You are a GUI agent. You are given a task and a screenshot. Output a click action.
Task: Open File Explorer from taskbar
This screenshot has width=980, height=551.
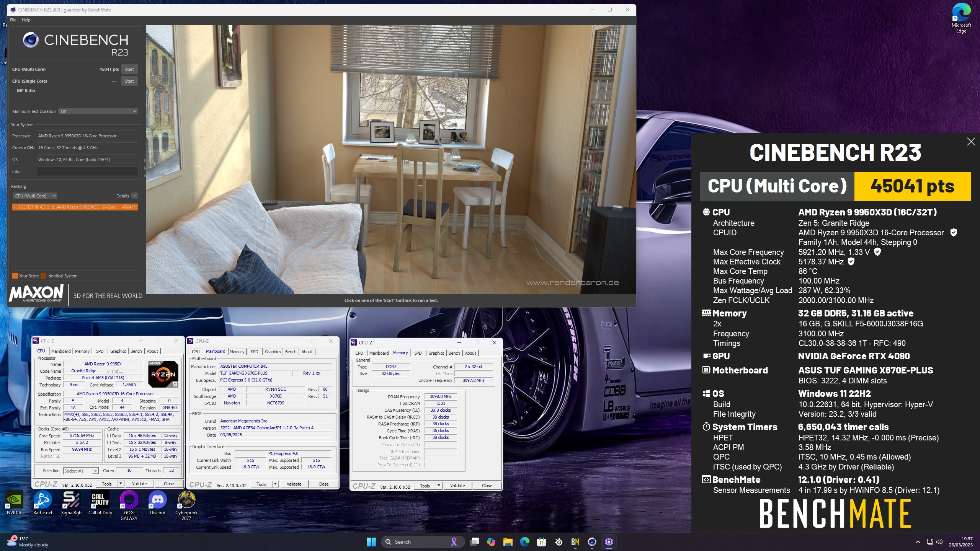508,542
